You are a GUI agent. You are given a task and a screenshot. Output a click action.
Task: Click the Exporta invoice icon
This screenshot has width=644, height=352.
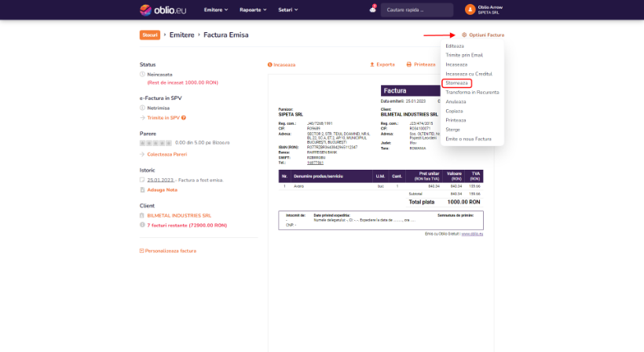[x=372, y=64]
